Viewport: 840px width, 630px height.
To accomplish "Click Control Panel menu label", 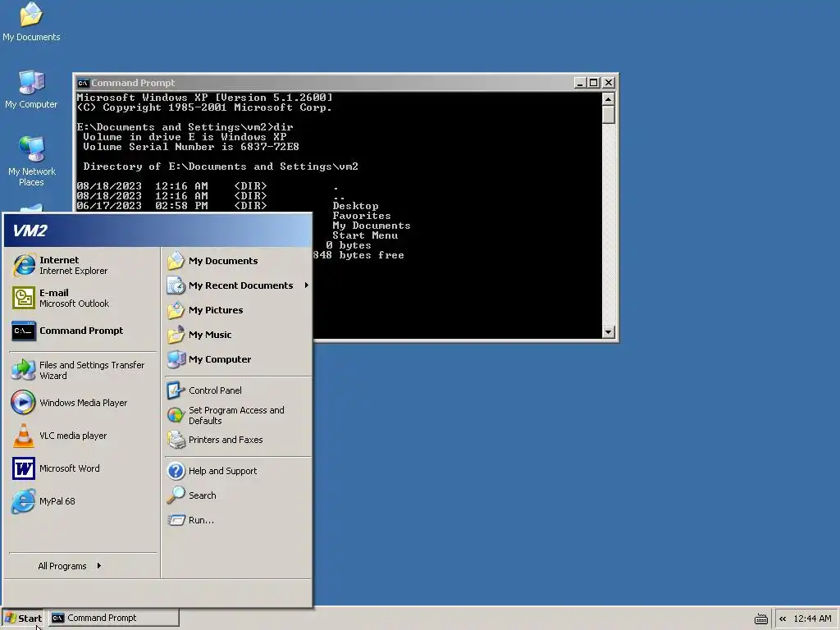I will (215, 390).
